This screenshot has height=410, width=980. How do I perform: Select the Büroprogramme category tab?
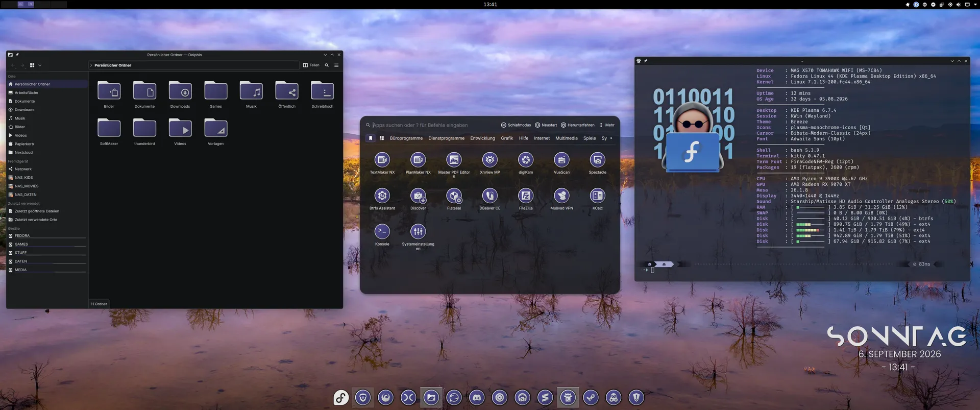coord(406,138)
